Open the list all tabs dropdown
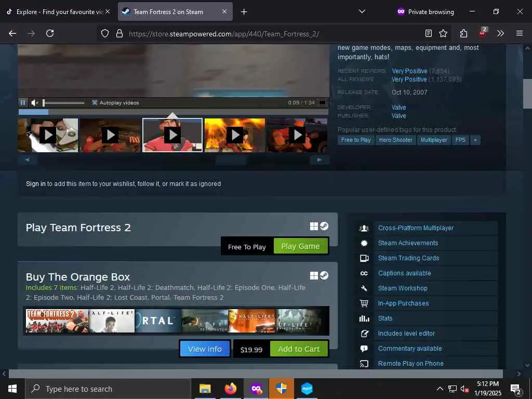532x399 pixels. click(362, 11)
